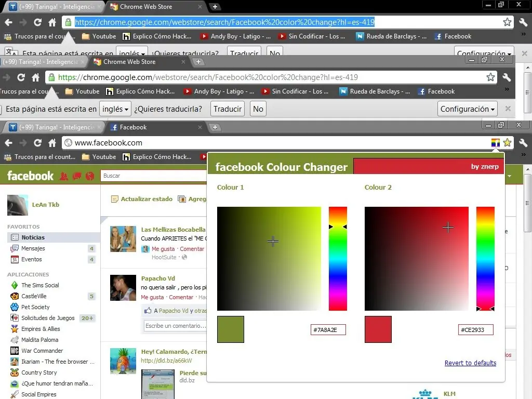
Task: Click Revert to defaults link
Action: tap(470, 363)
